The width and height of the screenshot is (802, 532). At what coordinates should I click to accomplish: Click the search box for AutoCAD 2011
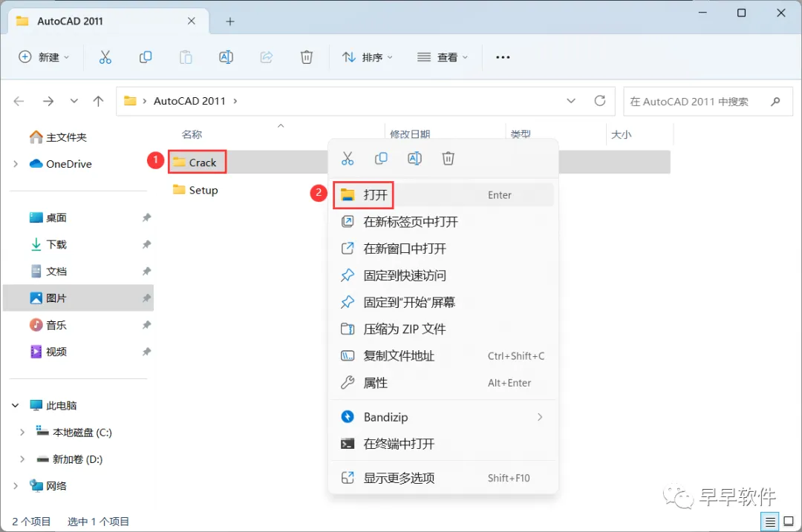tap(708, 101)
